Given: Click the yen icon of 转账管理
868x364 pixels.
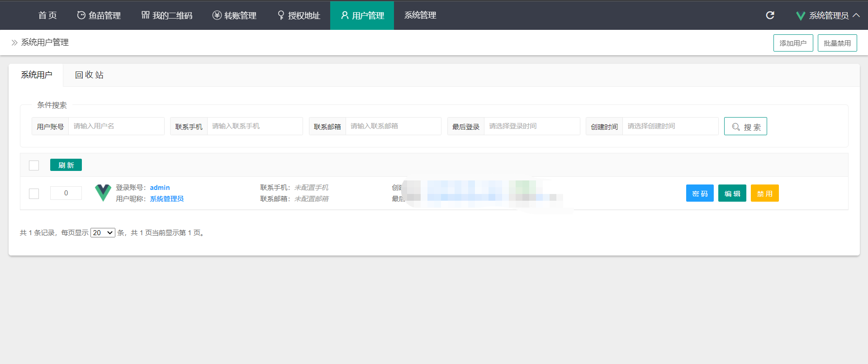Looking at the screenshot, I should [x=217, y=15].
